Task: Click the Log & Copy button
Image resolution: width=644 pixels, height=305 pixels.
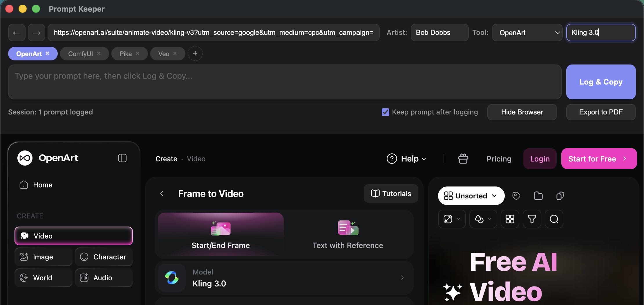Action: point(601,82)
